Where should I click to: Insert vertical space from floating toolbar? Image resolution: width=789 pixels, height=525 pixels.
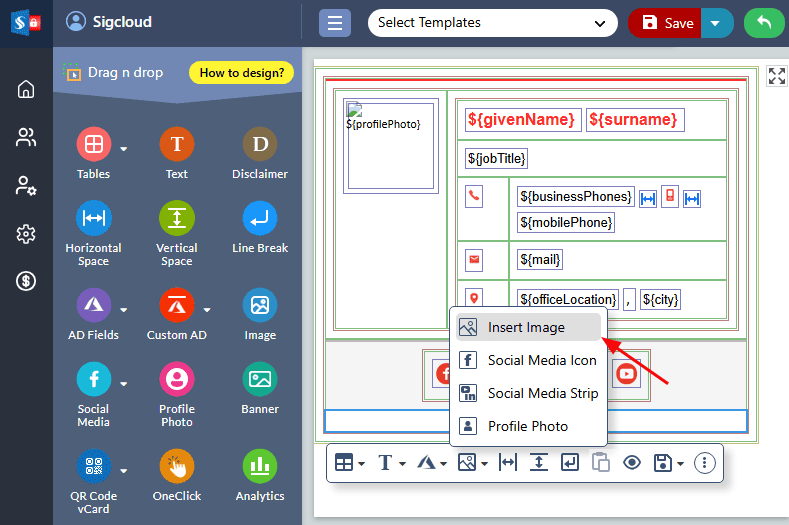(x=538, y=463)
